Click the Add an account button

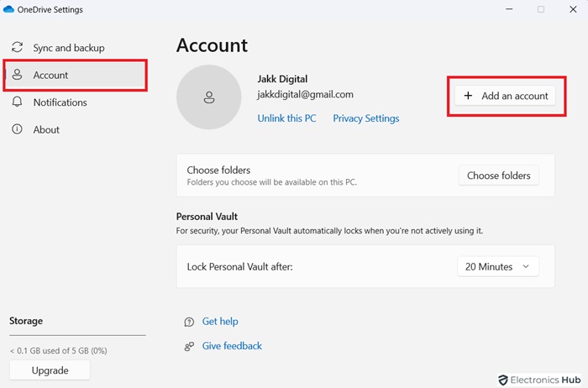[505, 96]
